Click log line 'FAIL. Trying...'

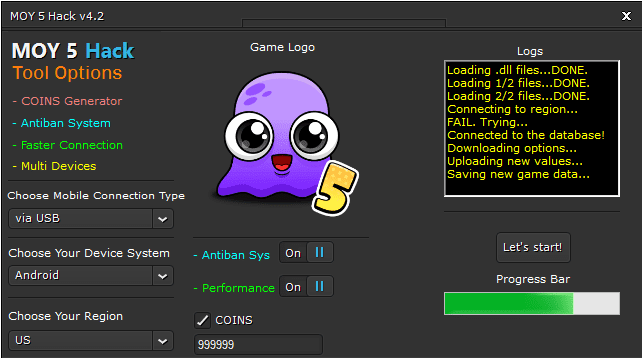click(x=488, y=122)
